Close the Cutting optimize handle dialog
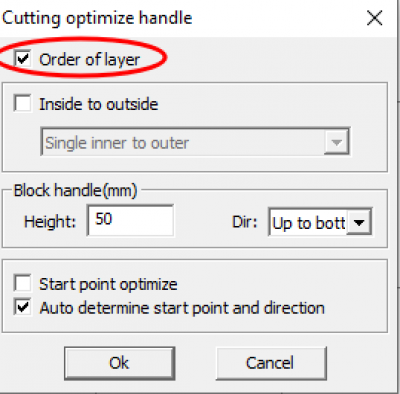Image resolution: width=400 pixels, height=394 pixels. [374, 18]
